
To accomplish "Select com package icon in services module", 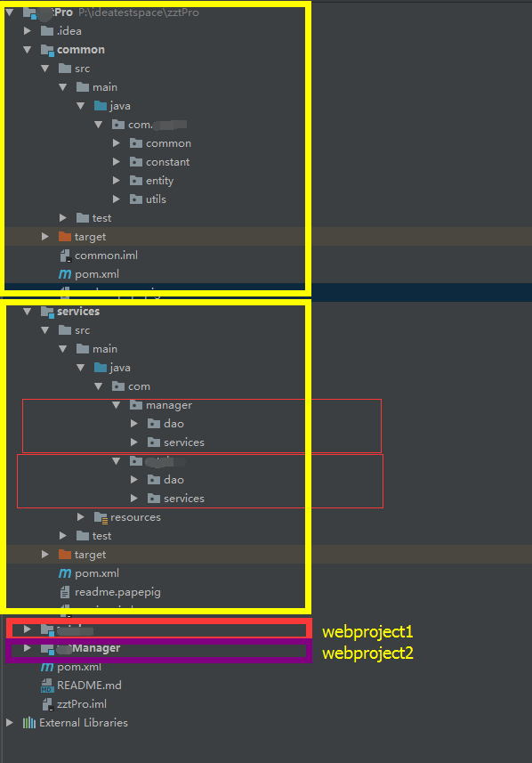I will coord(118,386).
